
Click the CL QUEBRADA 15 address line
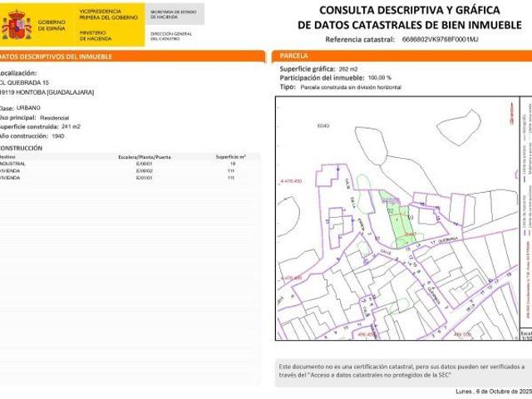25,83
